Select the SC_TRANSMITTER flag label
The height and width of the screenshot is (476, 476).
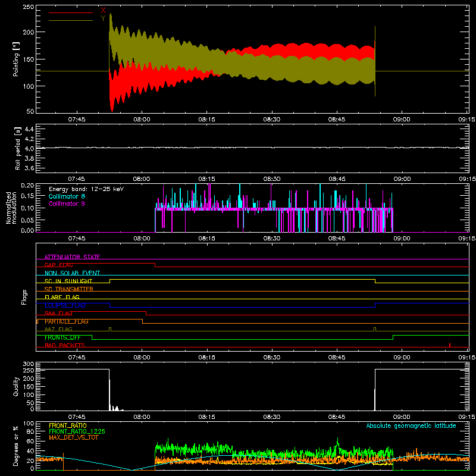coord(69,289)
